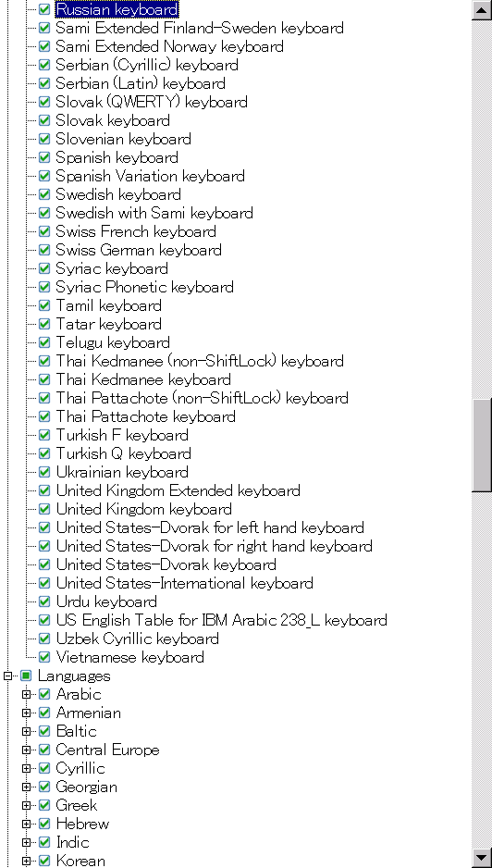Screen dimensions: 492x868
Task: Toggle the Spanish Variation keyboard checkbox
Action: (44, 176)
